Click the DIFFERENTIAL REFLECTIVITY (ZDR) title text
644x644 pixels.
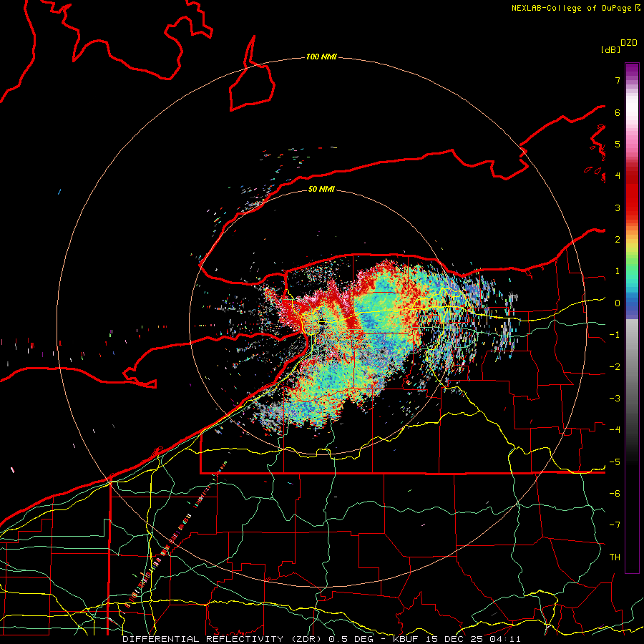224,639
